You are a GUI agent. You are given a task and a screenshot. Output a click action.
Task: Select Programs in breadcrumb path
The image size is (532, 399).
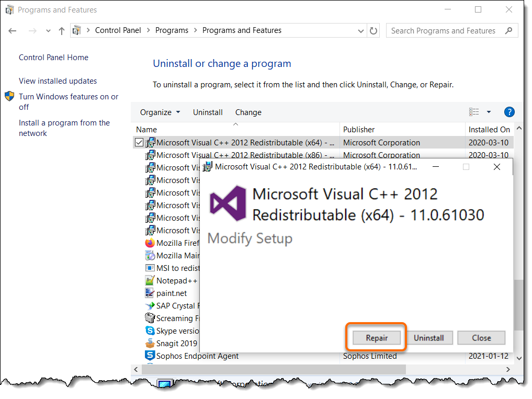click(x=172, y=30)
